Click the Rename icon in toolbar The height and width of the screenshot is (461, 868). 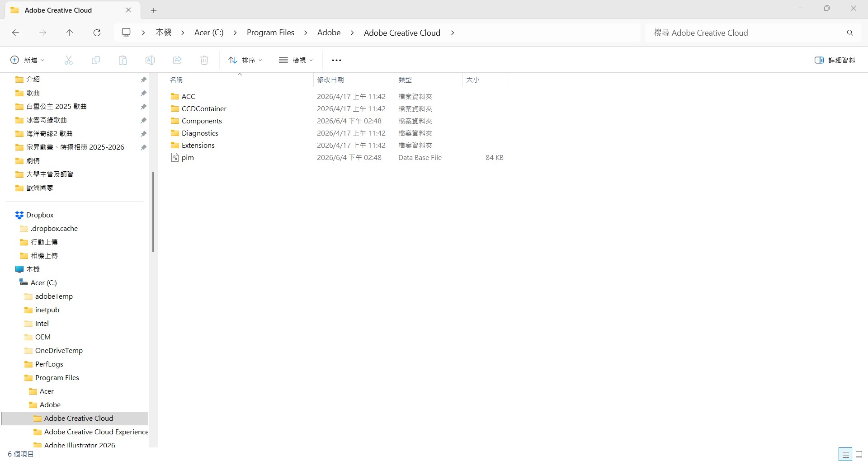(x=150, y=60)
